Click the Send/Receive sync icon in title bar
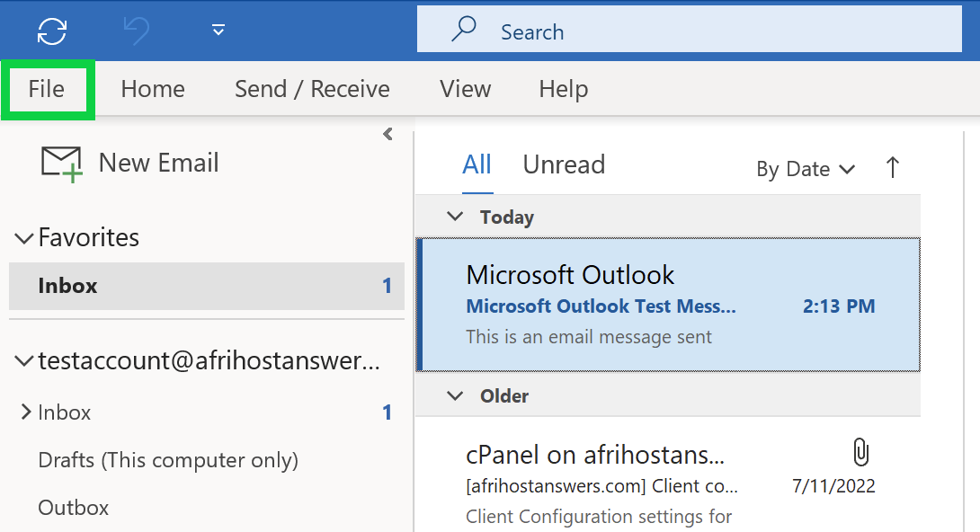The height and width of the screenshot is (532, 980). [52, 31]
